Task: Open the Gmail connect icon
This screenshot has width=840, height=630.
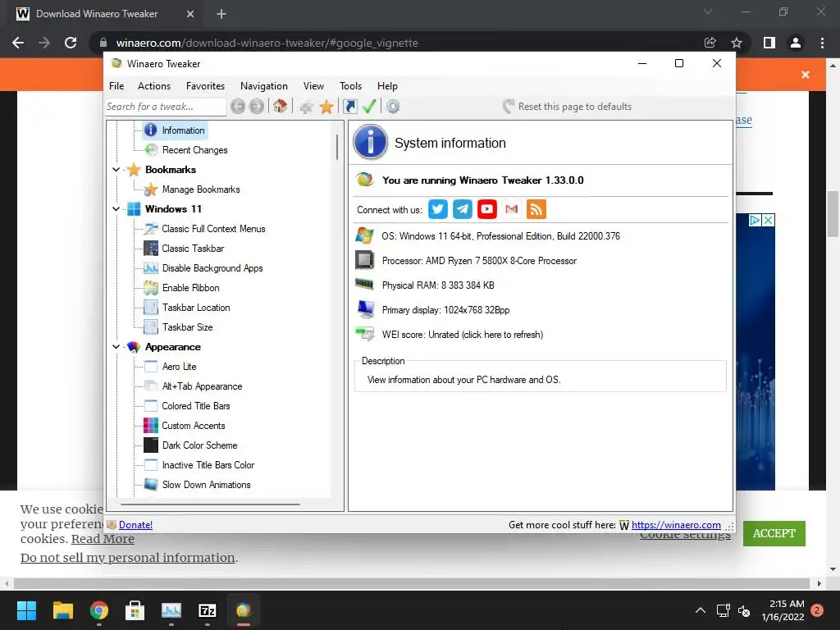Action: [512, 209]
